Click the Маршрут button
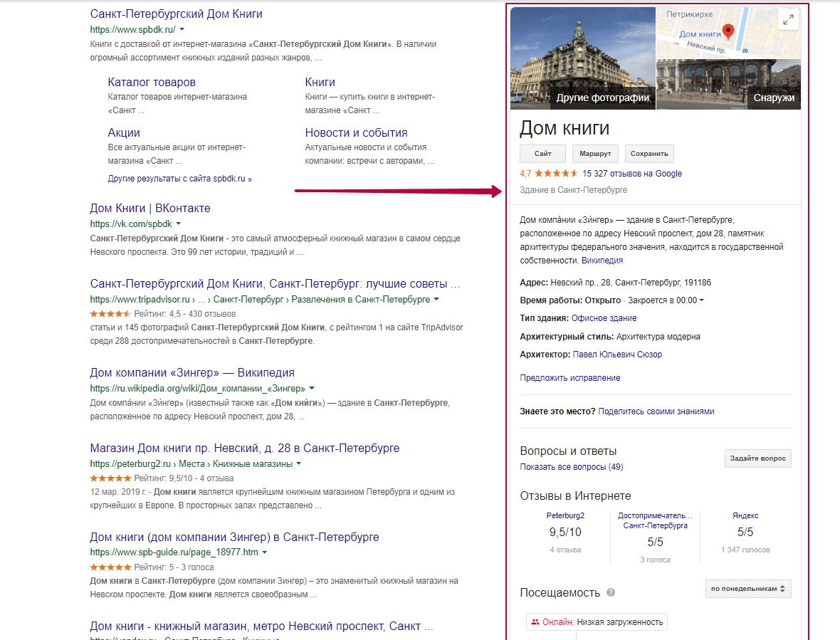 pyautogui.click(x=595, y=154)
